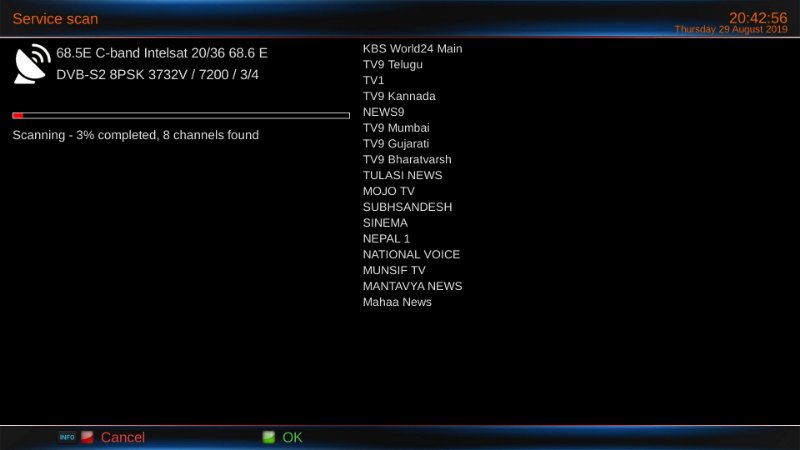Cancel the service scan
Viewport: 800px width, 450px height.
122,437
